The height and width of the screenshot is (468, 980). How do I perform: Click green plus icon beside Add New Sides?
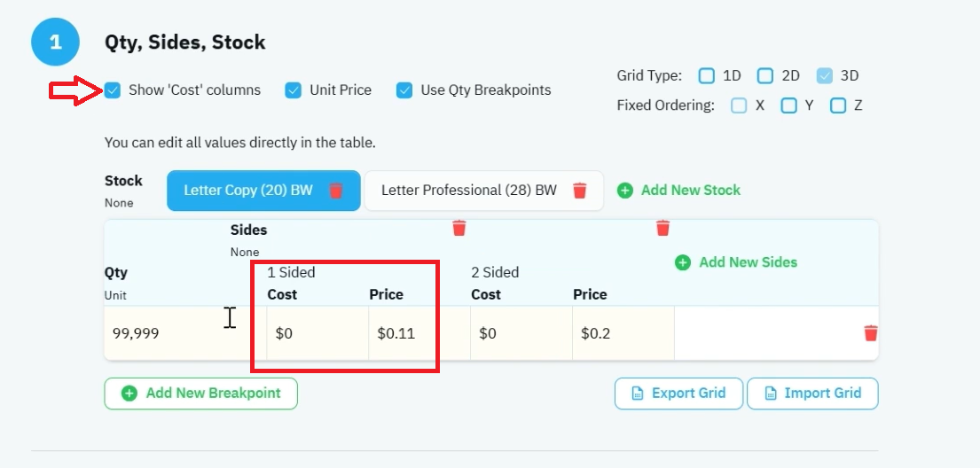tap(683, 262)
